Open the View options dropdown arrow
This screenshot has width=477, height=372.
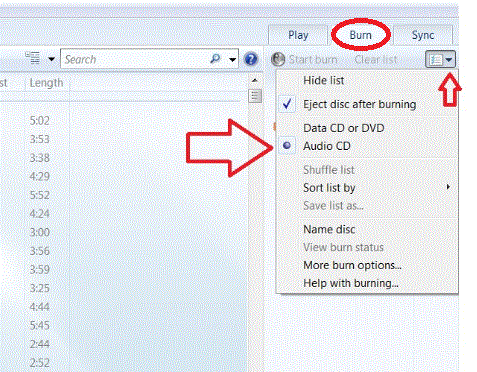(x=51, y=59)
